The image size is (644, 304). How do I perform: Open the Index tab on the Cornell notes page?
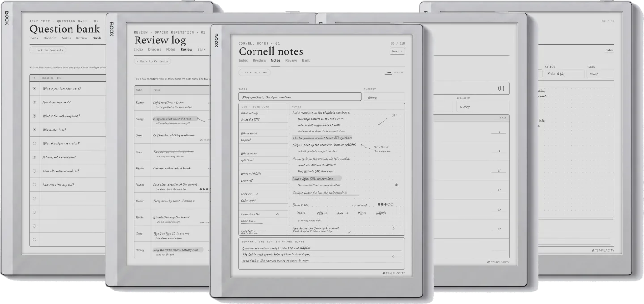pos(243,60)
